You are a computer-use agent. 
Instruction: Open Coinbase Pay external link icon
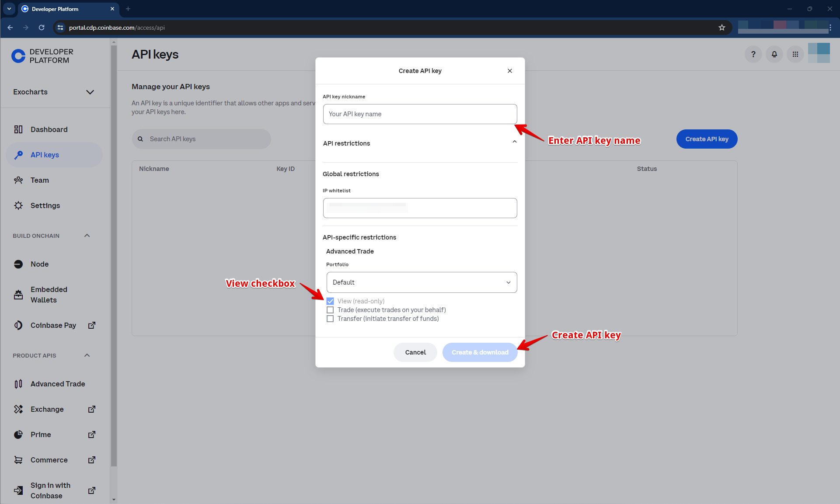coord(92,325)
